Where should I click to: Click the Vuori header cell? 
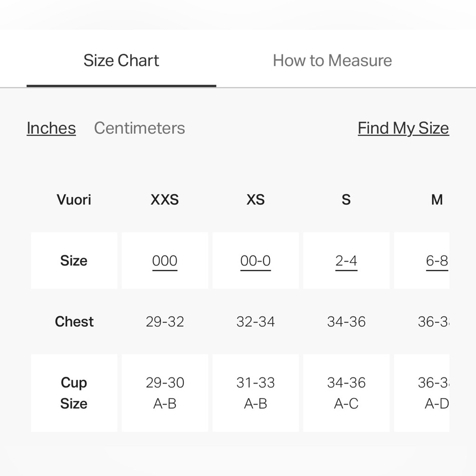[74, 200]
